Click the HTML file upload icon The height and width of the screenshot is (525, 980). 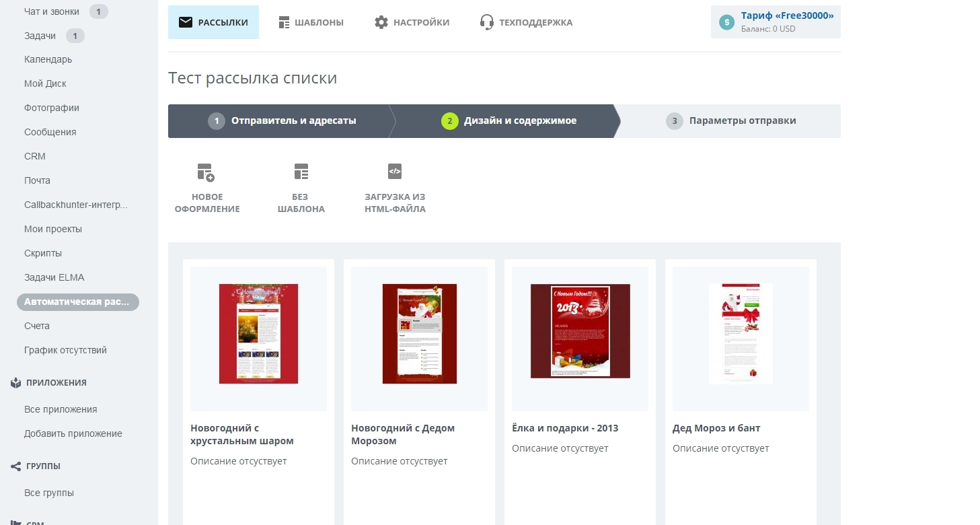point(395,171)
